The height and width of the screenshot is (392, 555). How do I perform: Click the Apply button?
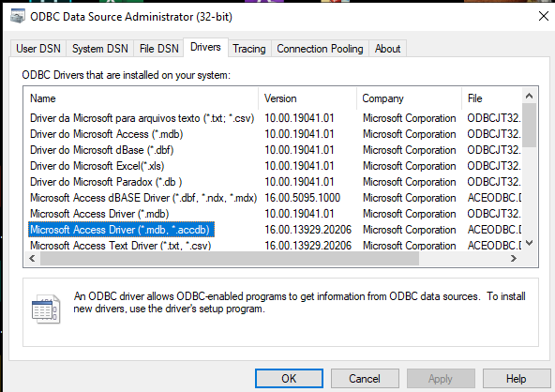click(x=441, y=379)
